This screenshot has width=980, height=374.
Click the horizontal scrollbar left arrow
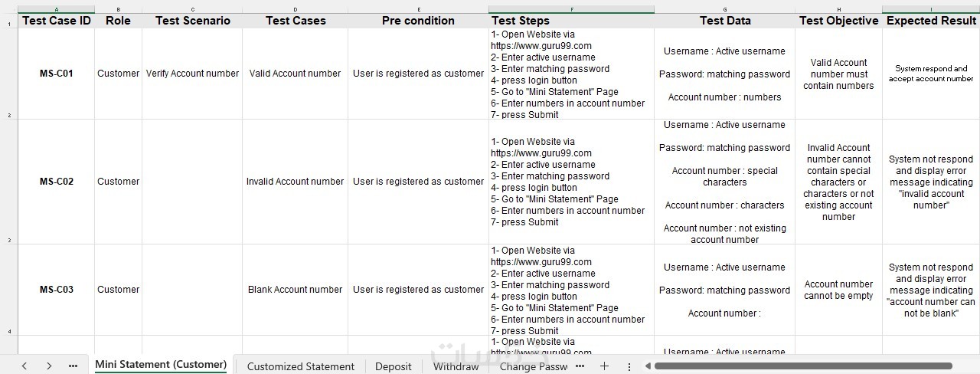pyautogui.click(x=647, y=366)
